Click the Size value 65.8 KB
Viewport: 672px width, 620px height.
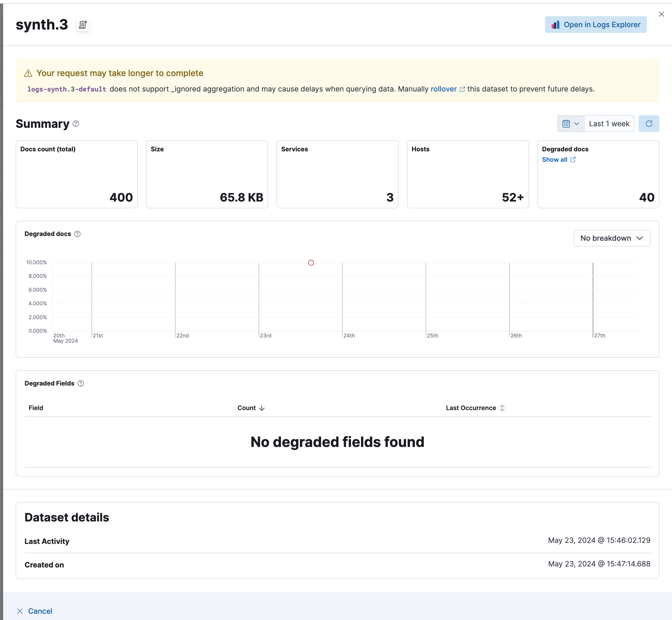[x=241, y=197]
